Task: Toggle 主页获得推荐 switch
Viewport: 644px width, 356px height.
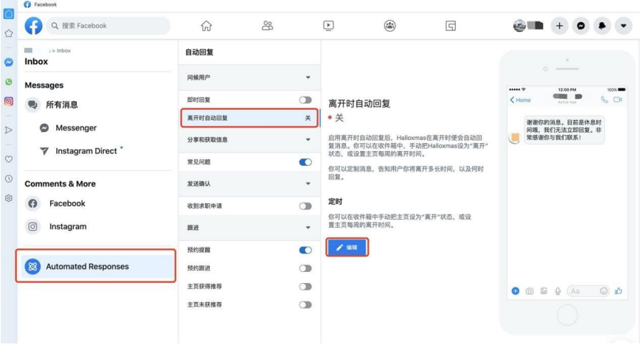Action: [x=305, y=287]
